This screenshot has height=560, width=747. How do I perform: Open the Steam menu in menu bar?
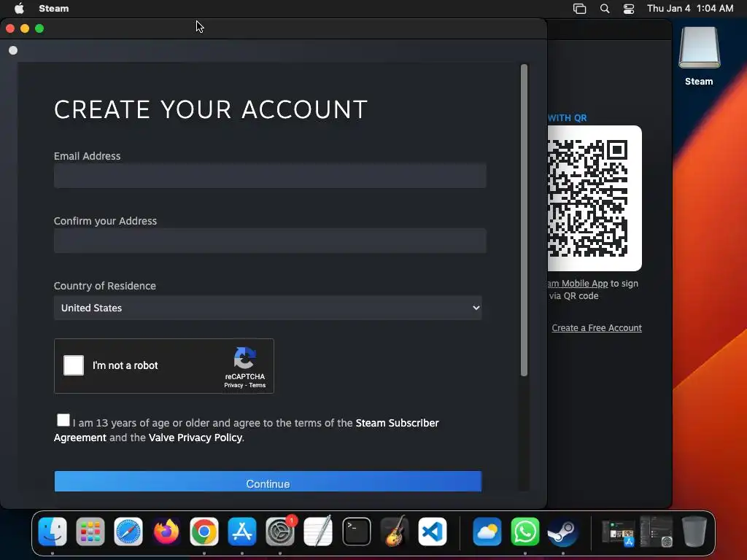54,9
